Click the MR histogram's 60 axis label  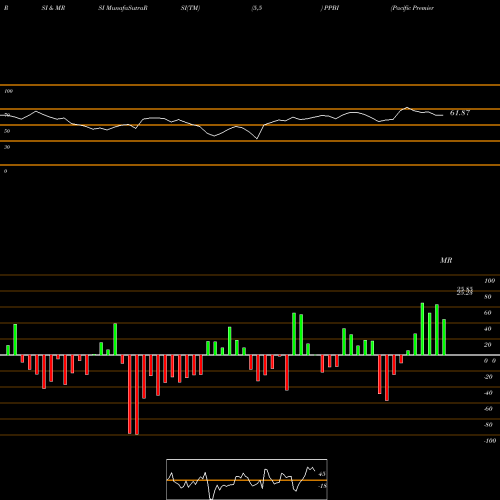(x=488, y=313)
